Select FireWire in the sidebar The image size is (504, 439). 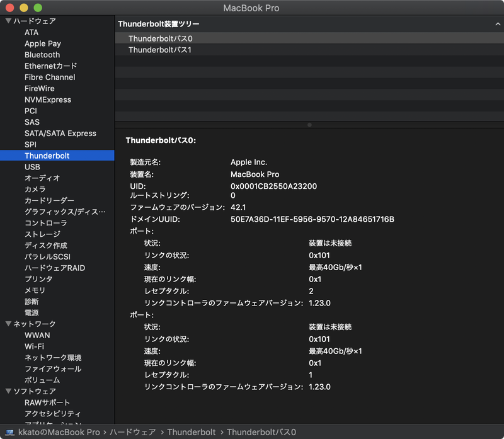click(x=40, y=88)
